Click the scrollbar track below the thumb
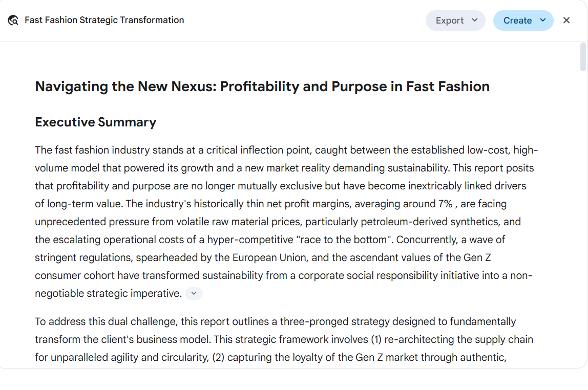The width and height of the screenshot is (588, 390). tap(583, 218)
